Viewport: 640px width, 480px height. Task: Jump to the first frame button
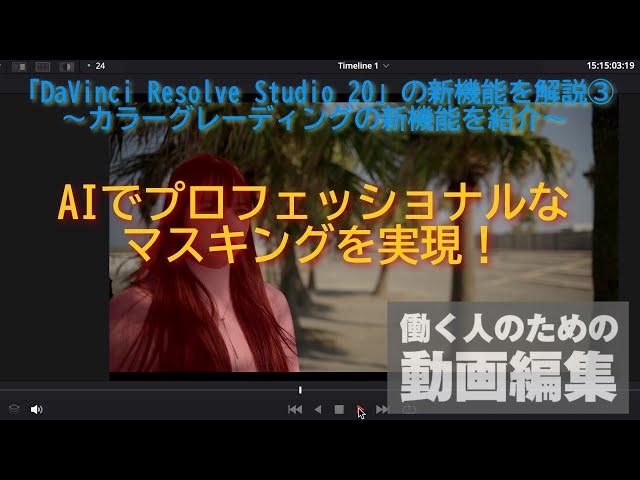click(x=295, y=409)
